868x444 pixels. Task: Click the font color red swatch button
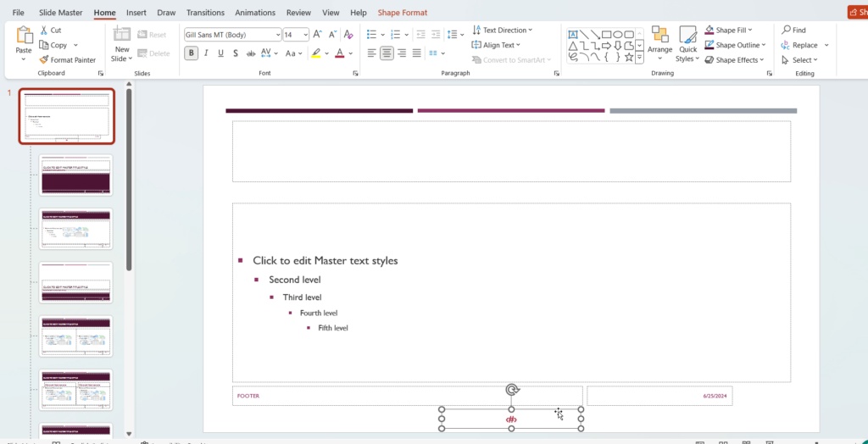click(339, 53)
